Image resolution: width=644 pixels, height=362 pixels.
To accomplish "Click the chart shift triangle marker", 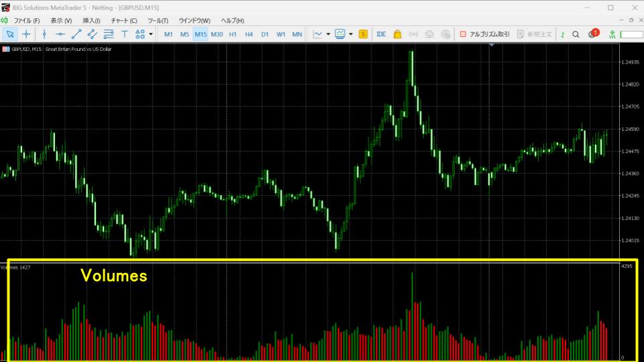I will coord(491,45).
